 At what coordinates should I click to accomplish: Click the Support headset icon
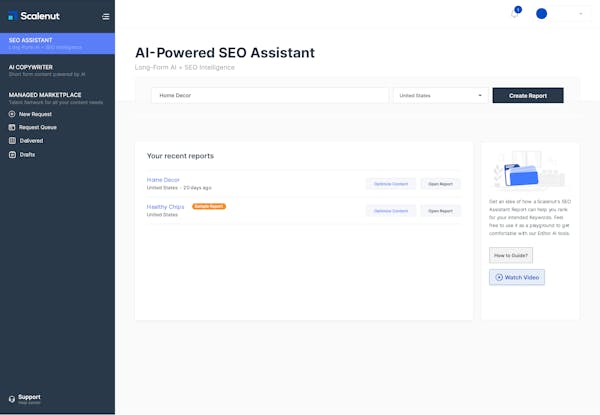pyautogui.click(x=12, y=399)
